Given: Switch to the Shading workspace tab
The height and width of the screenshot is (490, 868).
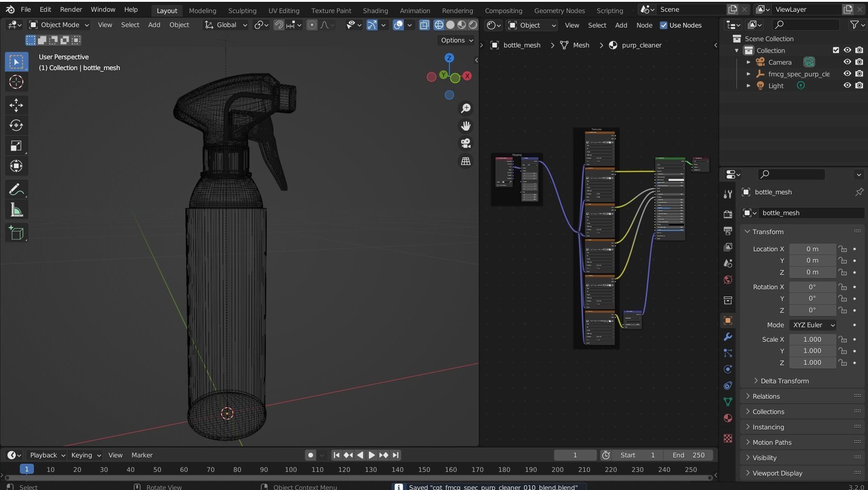Looking at the screenshot, I should [x=375, y=10].
